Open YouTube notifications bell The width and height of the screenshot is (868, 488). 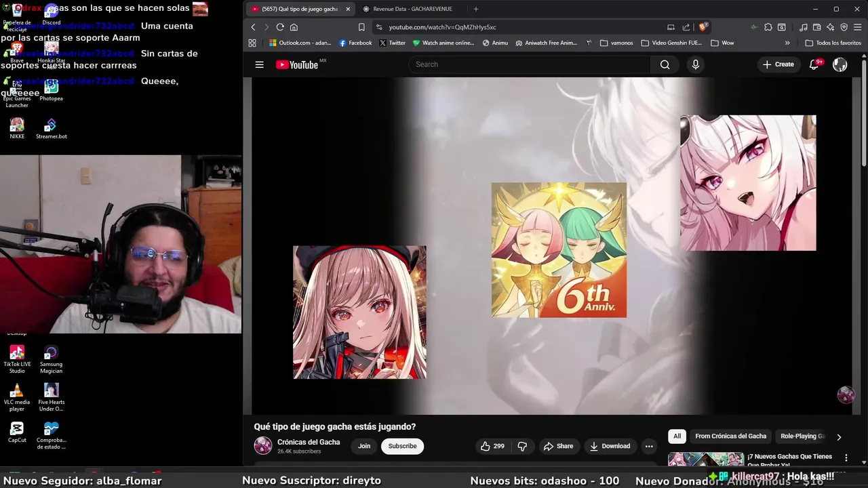coord(814,64)
